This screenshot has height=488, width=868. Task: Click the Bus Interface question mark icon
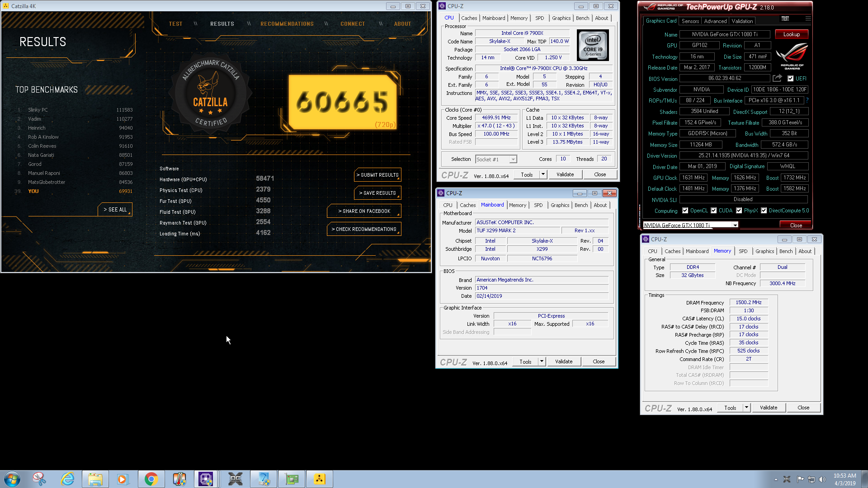point(807,100)
